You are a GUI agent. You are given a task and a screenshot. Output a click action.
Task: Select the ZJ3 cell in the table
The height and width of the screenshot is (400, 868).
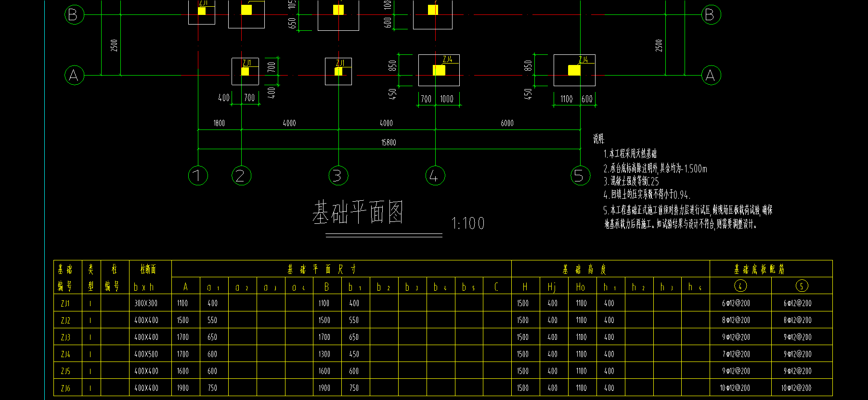65,337
